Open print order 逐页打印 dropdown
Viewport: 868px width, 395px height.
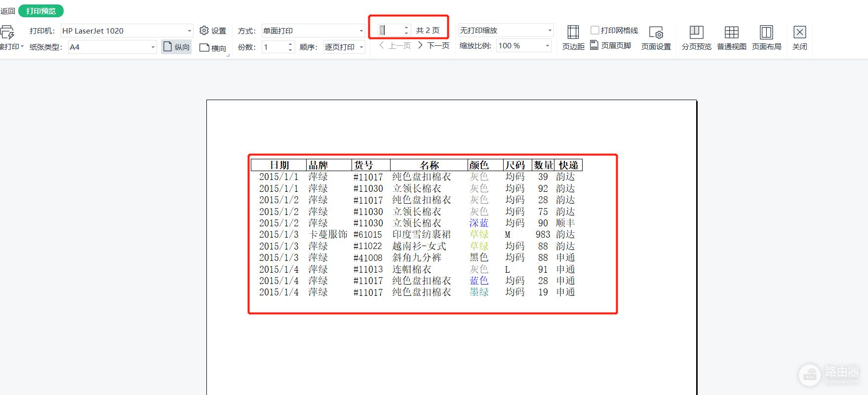tap(361, 47)
